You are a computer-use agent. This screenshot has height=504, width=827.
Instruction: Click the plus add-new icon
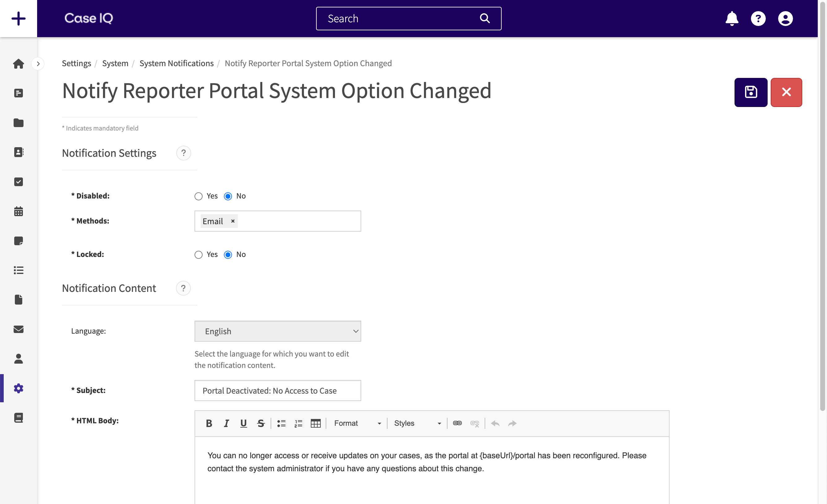pos(19,19)
